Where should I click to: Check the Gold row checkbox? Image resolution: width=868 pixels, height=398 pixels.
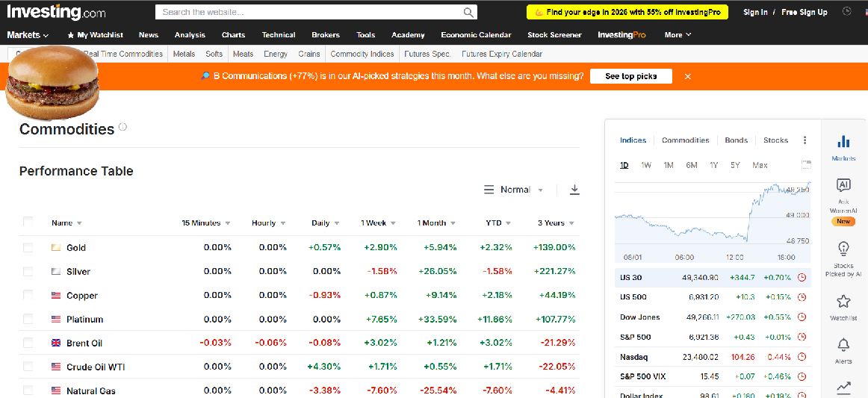click(28, 247)
